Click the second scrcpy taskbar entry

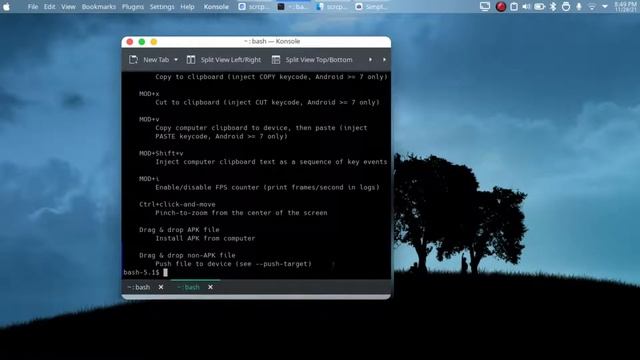331,7
